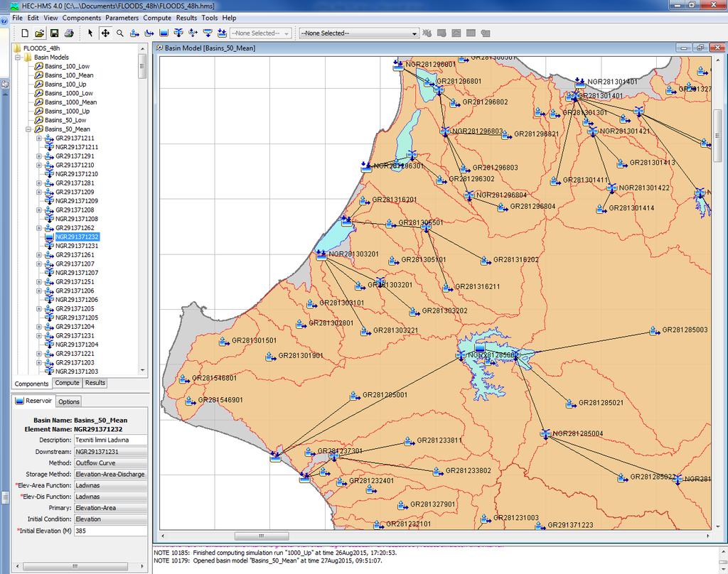728x574 pixels.
Task: Pick the Reach Creation tool
Action: pos(149,33)
